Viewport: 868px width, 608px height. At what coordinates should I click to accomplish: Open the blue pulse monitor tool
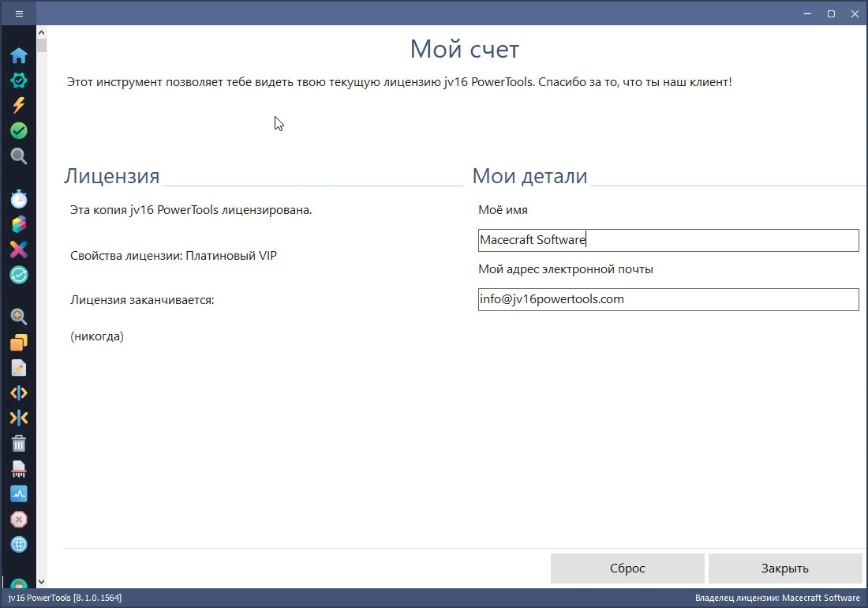coord(19,494)
